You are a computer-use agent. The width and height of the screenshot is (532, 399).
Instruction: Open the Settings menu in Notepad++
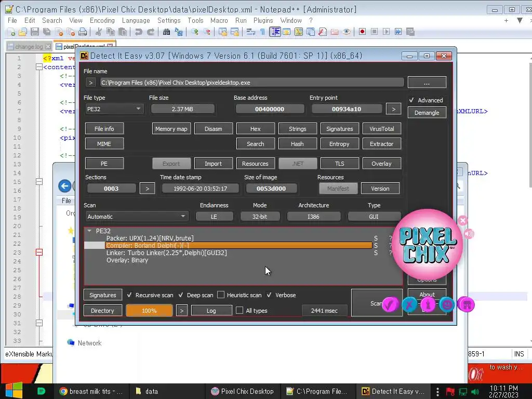coord(169,20)
